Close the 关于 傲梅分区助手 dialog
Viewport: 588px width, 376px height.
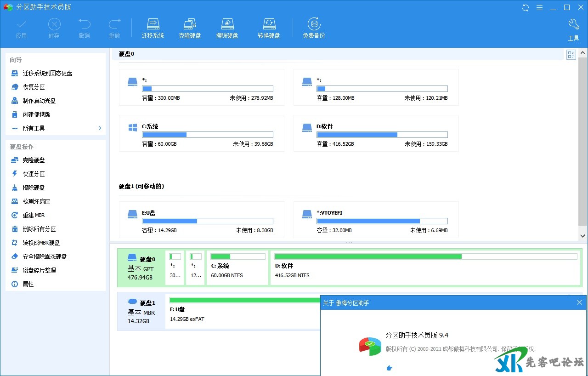[579, 302]
